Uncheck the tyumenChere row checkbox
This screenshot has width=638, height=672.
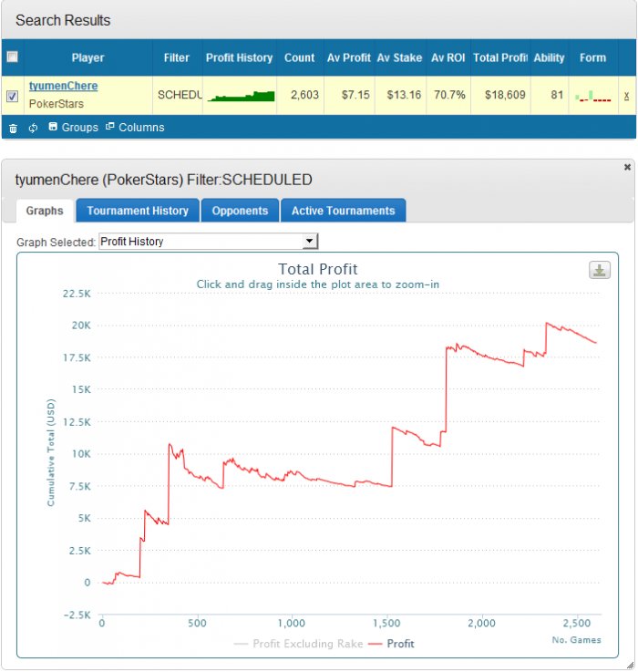(x=13, y=96)
